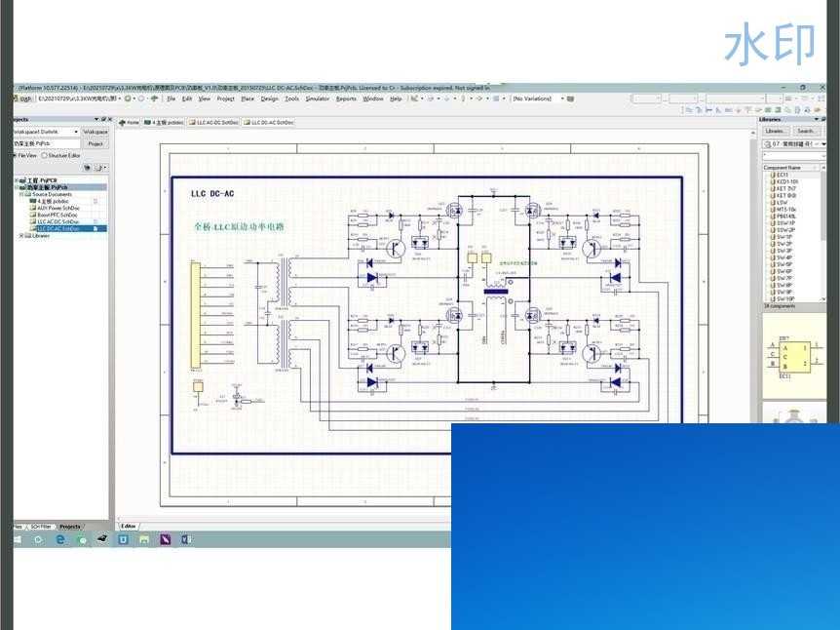Click the Project button in Projects panel
This screenshot has height=630, width=840.
point(95,143)
